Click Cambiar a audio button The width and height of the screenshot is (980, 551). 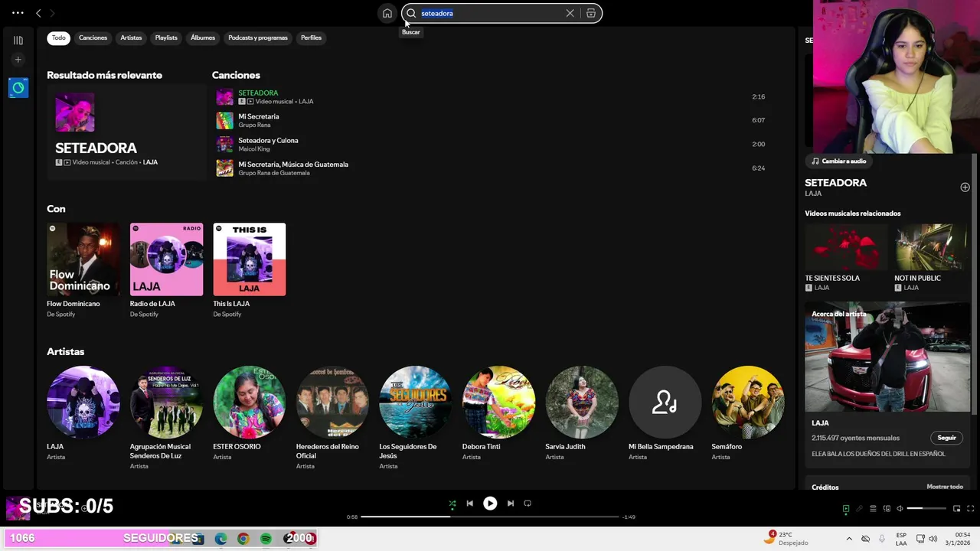(839, 161)
